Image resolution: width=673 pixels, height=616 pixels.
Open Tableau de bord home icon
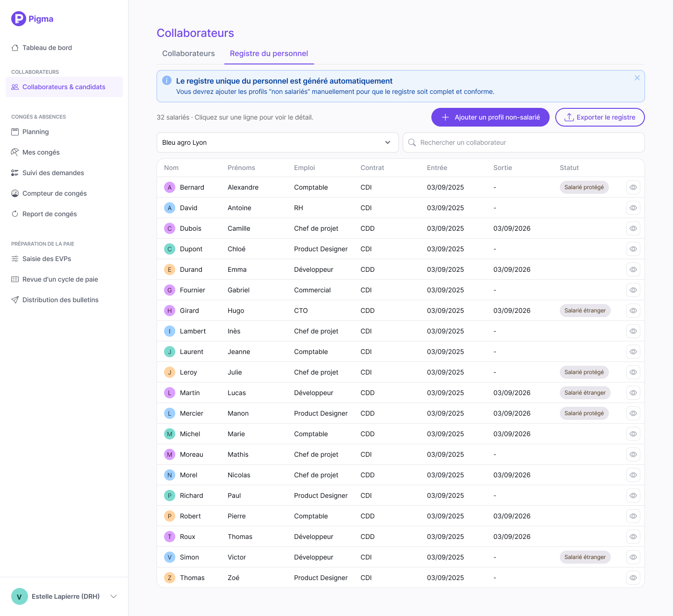pyautogui.click(x=15, y=48)
